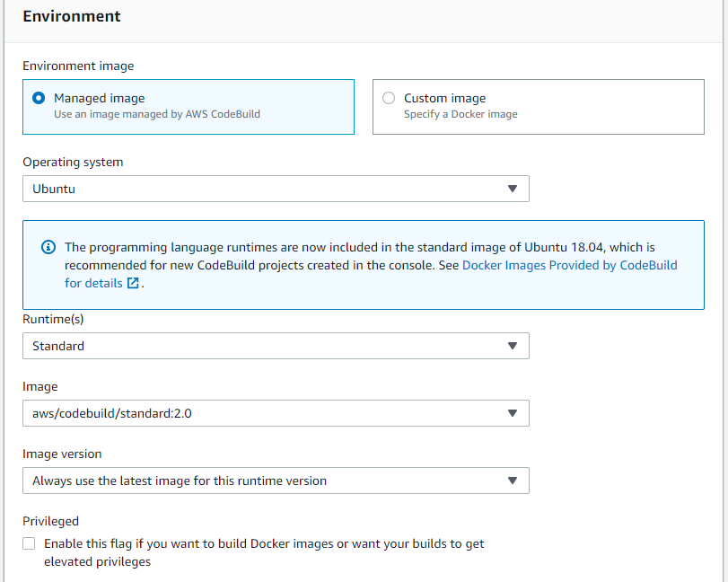Screen dimensions: 728x582
Task: Select the Custom image radio button
Action: (x=389, y=98)
